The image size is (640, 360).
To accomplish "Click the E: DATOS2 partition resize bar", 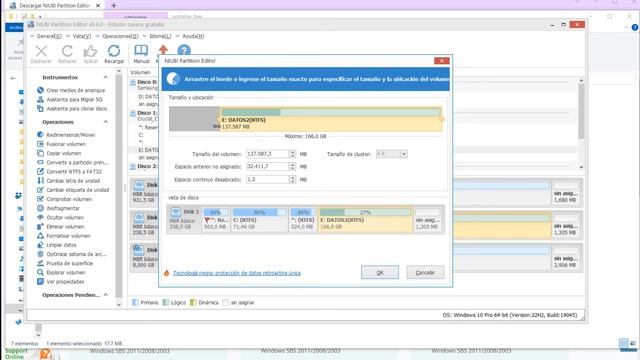I will tap(331, 119).
